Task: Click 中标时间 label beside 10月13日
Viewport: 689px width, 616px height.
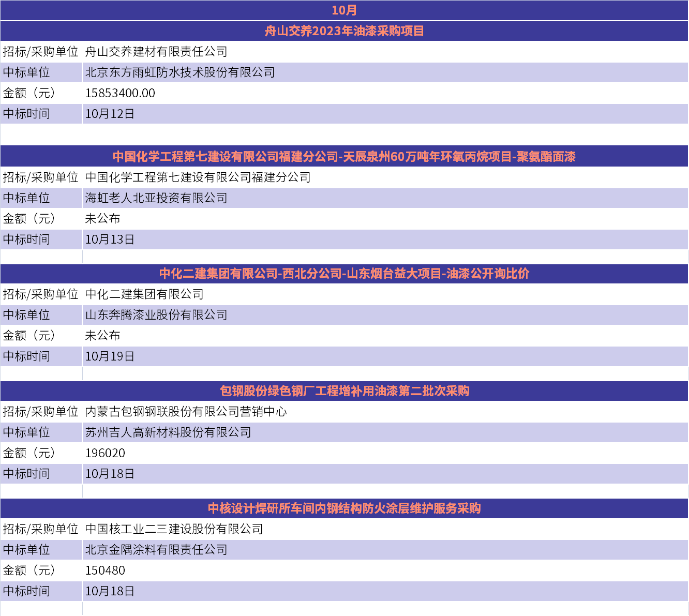Action: [26, 239]
